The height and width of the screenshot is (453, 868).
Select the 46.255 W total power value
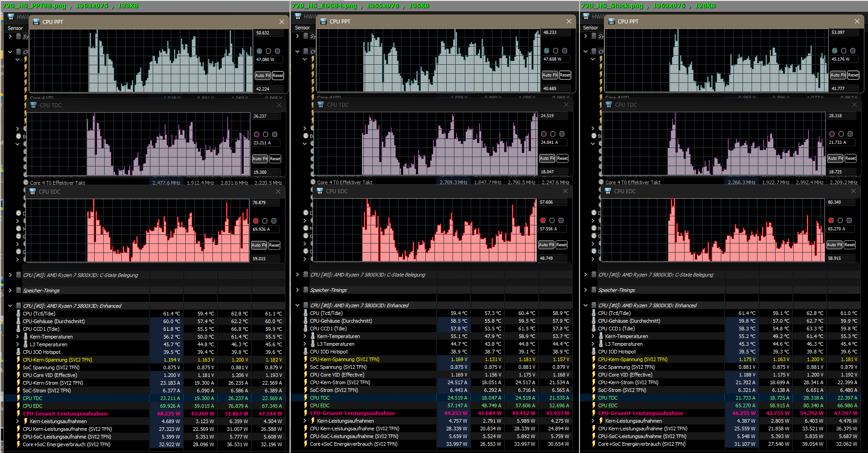pyautogui.click(x=744, y=413)
